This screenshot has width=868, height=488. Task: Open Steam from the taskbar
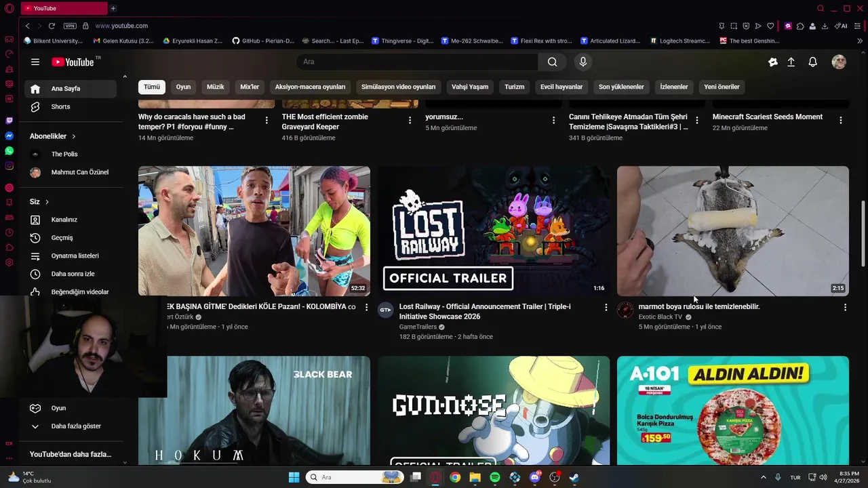point(574,477)
